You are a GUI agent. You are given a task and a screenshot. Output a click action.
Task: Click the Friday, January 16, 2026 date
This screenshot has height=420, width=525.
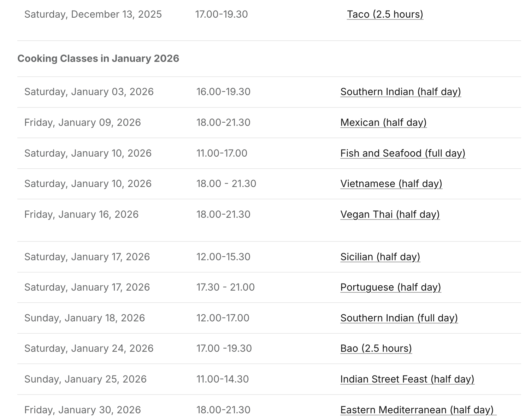81,214
